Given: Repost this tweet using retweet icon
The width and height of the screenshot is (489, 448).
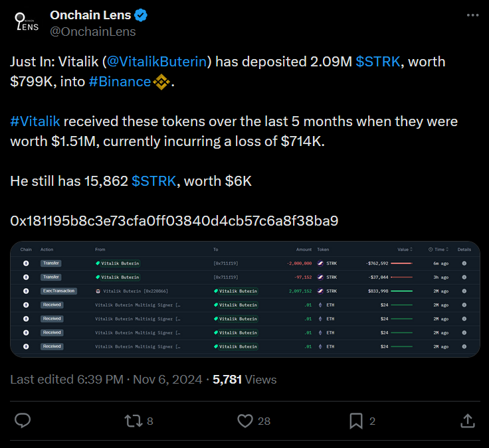Looking at the screenshot, I should tap(134, 421).
